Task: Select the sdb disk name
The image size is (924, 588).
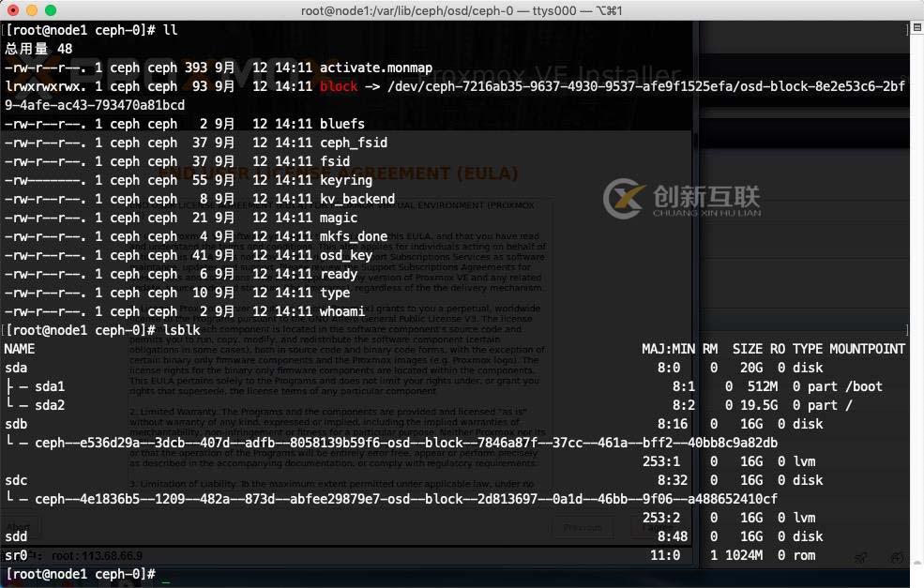Action: coord(16,424)
